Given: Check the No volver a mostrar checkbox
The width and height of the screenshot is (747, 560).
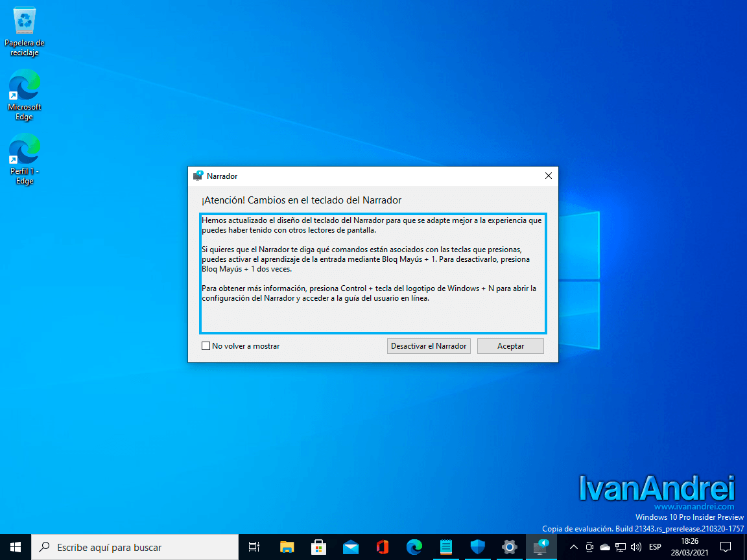Looking at the screenshot, I should pyautogui.click(x=206, y=346).
